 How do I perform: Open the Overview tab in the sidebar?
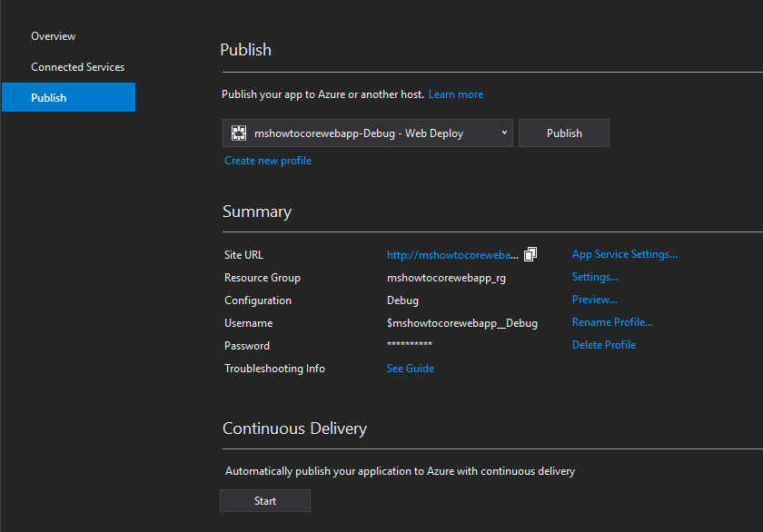[53, 36]
